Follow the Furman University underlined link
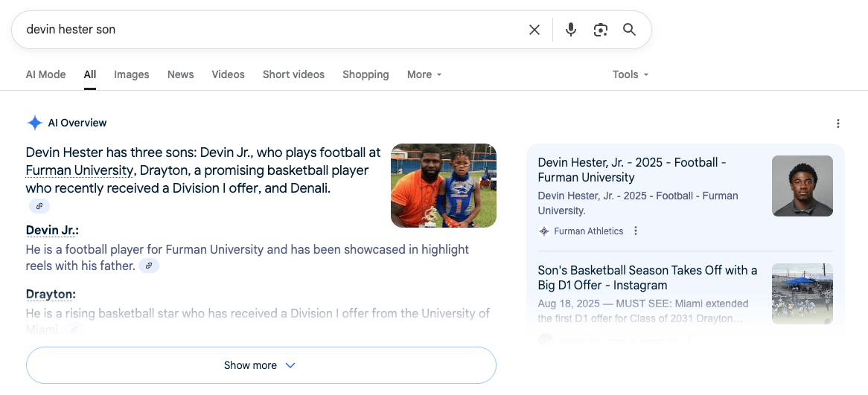Image resolution: width=868 pixels, height=395 pixels. tap(80, 170)
